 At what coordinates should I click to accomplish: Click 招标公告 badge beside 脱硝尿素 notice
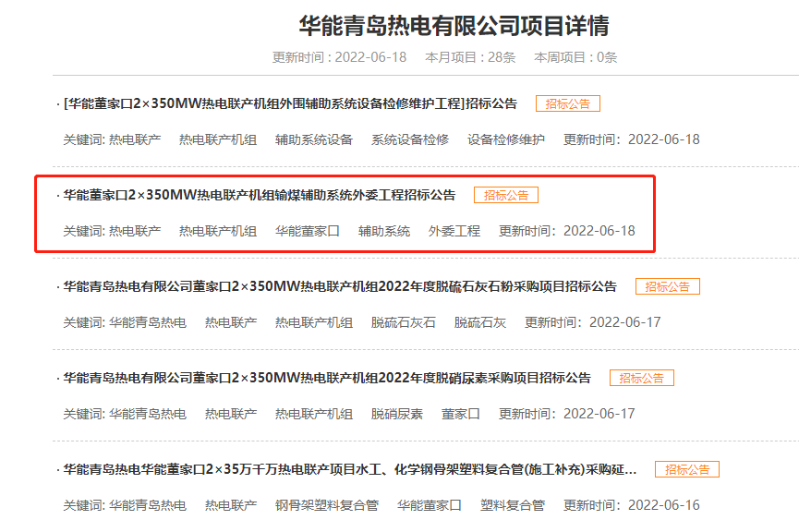pyautogui.click(x=641, y=378)
